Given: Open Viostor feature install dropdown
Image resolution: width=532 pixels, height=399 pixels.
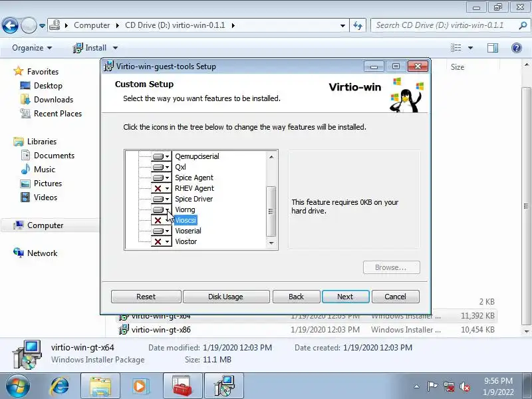Looking at the screenshot, I should coord(161,241).
